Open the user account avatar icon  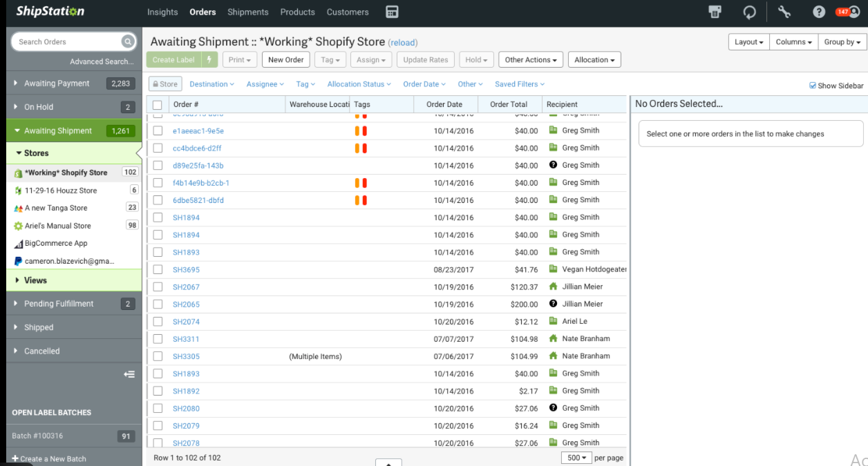pyautogui.click(x=853, y=12)
